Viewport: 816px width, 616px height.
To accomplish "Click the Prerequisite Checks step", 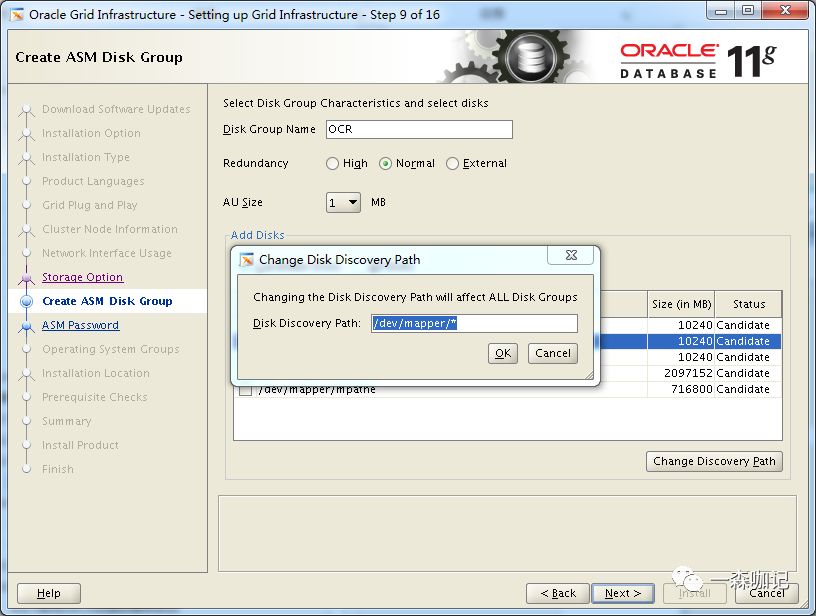I will (95, 397).
